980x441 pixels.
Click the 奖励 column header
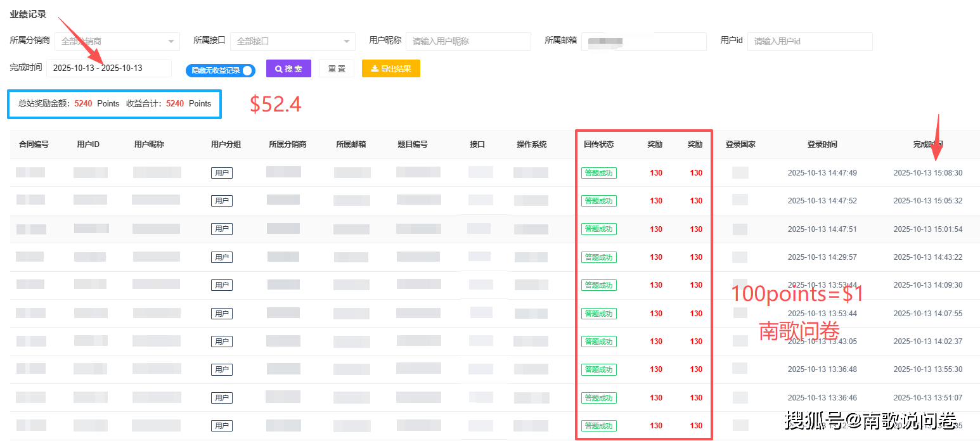click(x=655, y=144)
